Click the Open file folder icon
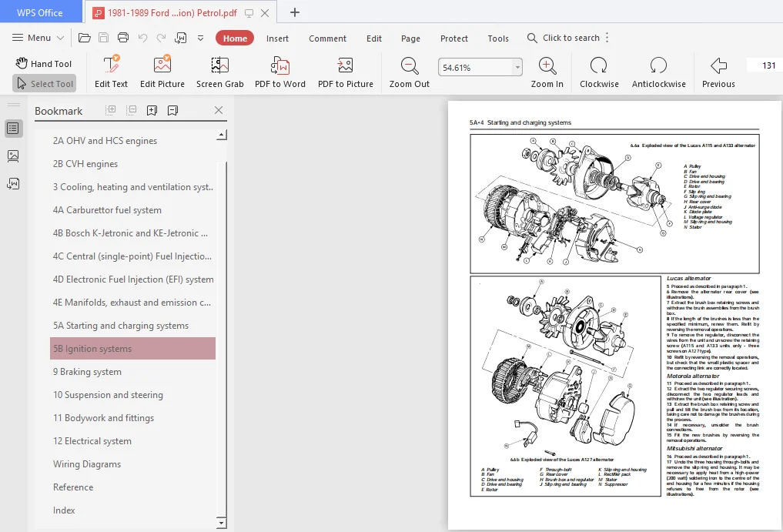This screenshot has height=532, width=783. pos(85,38)
